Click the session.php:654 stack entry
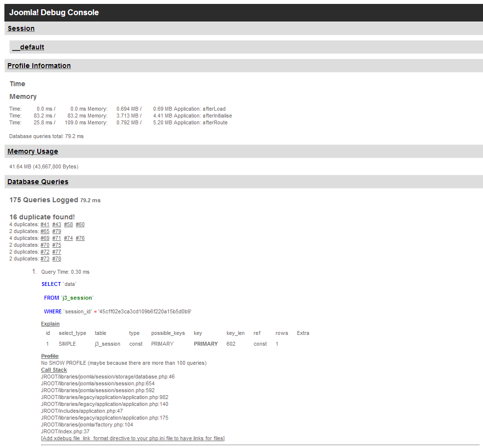 [98, 383]
